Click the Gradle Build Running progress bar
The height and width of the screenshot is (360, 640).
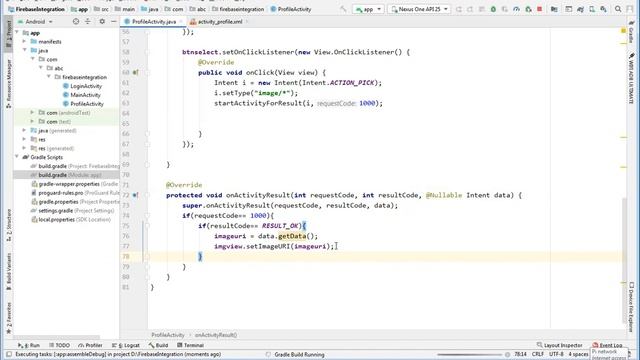click(469, 355)
